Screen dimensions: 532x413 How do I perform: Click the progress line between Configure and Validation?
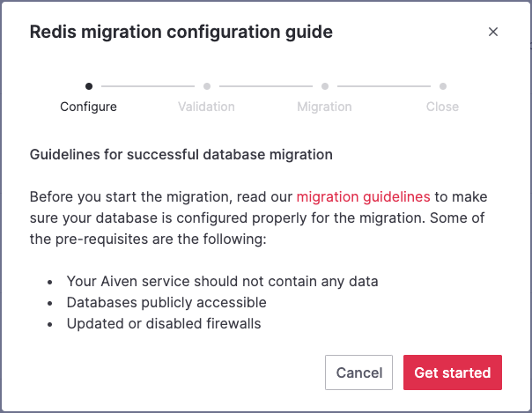(147, 86)
